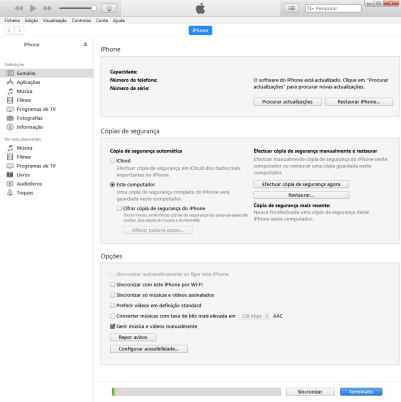Open Aplicações in the sidebar
401x402 pixels.
pos(28,82)
